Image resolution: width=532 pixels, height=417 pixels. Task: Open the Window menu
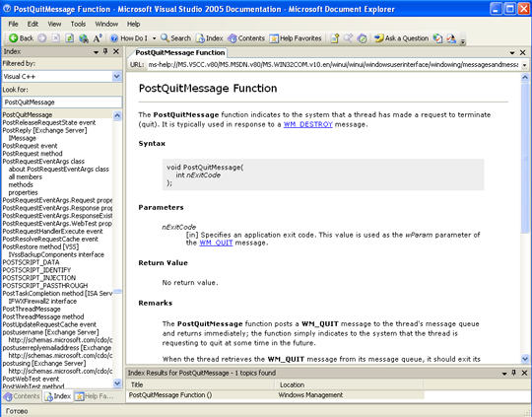106,24
